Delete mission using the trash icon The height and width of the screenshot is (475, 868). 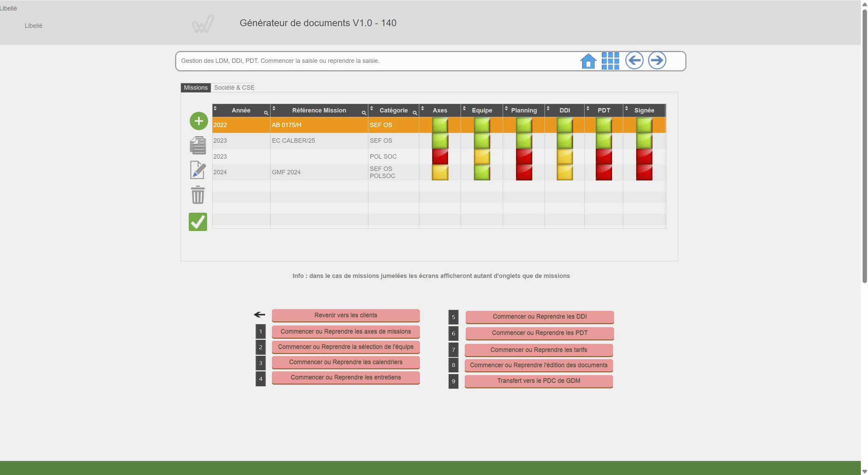(198, 195)
